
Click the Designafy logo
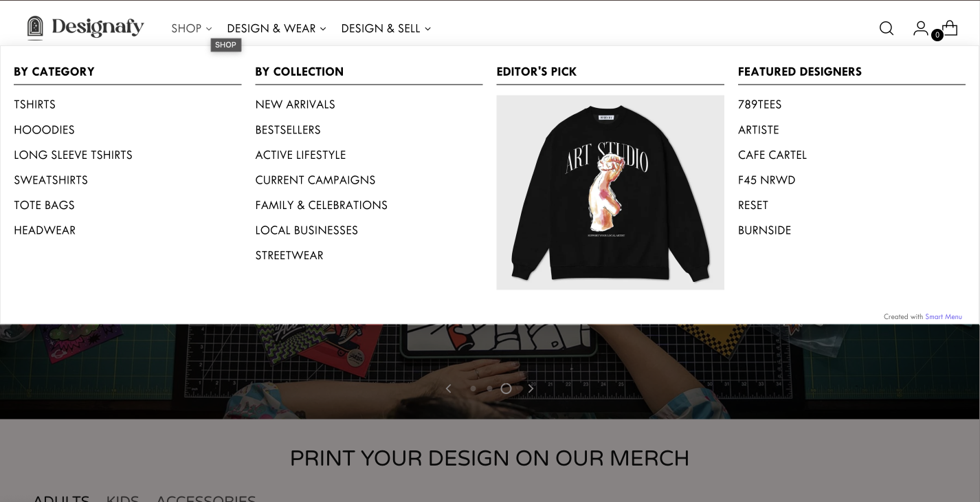(x=85, y=28)
